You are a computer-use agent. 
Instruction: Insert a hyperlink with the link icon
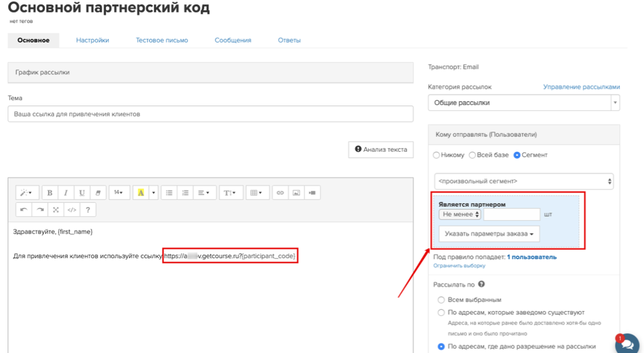(x=280, y=193)
